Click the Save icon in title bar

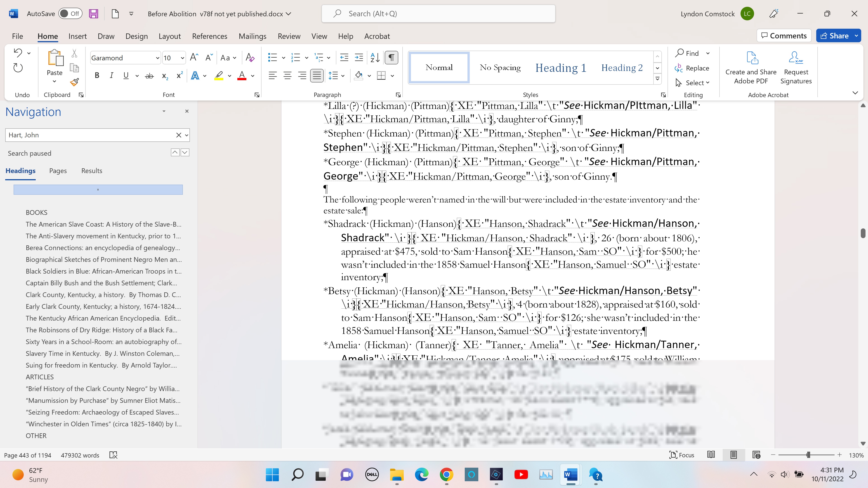pyautogui.click(x=93, y=14)
